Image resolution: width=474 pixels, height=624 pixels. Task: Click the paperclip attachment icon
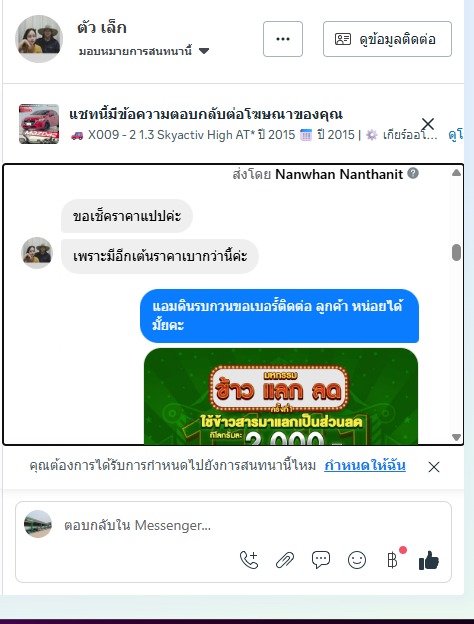(x=285, y=560)
